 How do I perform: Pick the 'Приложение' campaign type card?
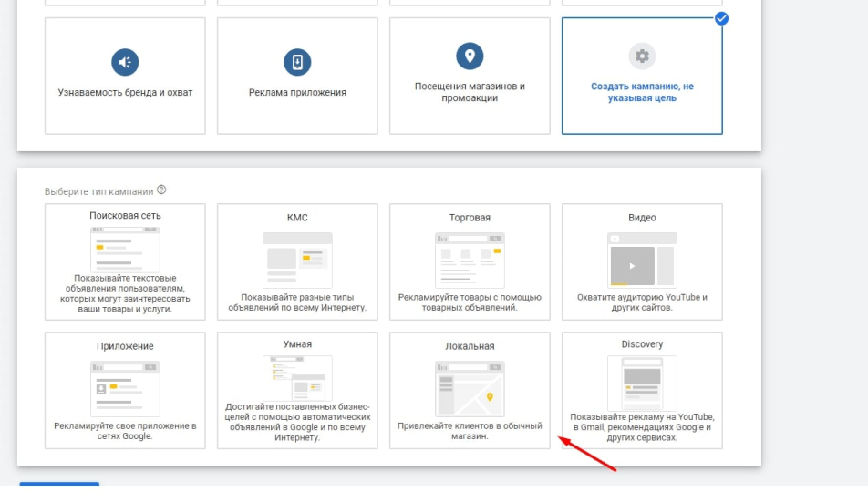click(x=125, y=390)
